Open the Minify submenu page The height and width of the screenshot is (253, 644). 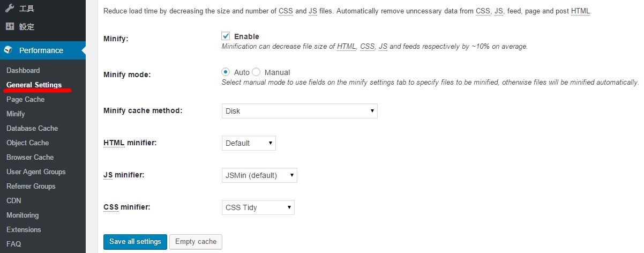[16, 114]
